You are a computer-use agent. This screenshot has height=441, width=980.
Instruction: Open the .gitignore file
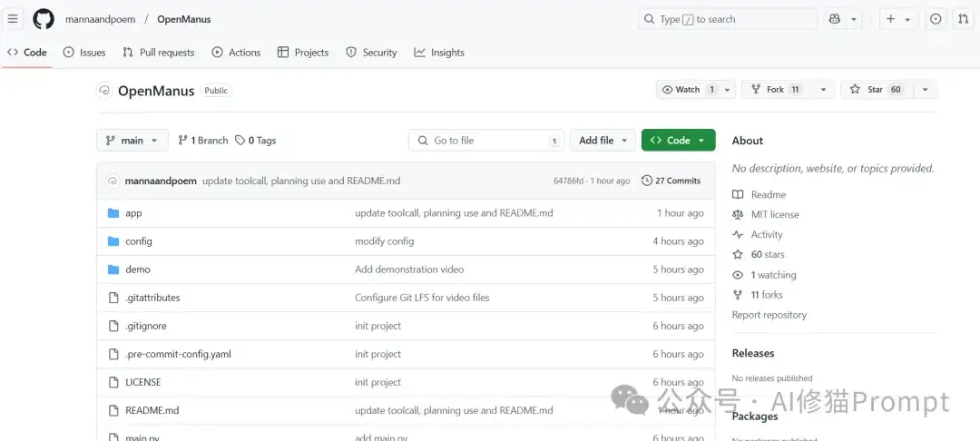pos(145,326)
